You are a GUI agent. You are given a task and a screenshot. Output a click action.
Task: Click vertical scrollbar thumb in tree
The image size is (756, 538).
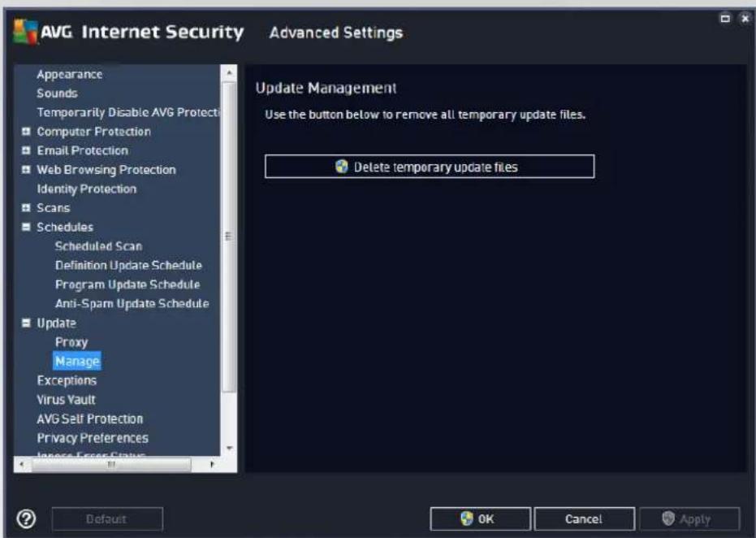point(229,236)
